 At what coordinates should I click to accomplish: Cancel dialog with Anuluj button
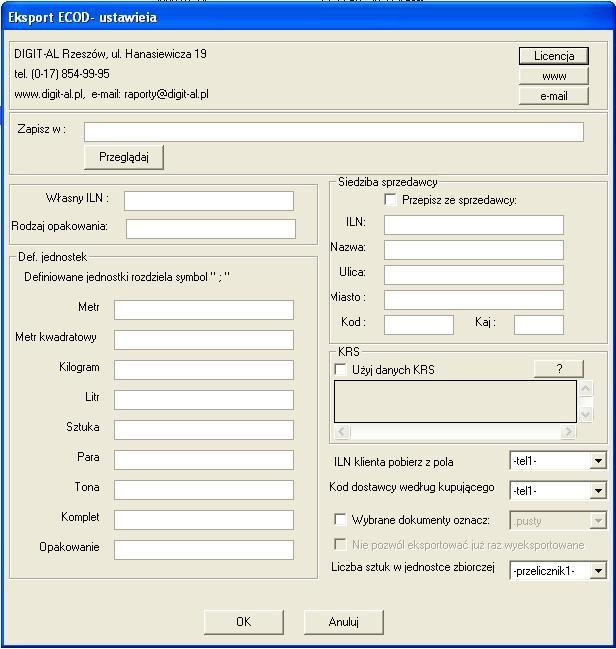pos(344,622)
